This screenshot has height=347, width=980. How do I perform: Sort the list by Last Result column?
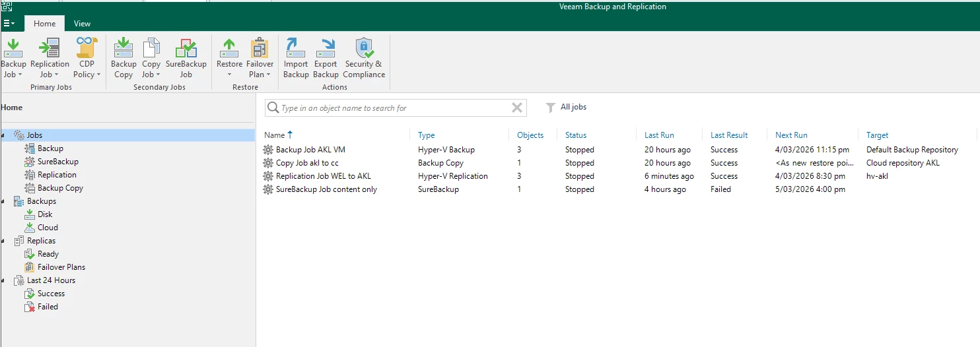[729, 135]
